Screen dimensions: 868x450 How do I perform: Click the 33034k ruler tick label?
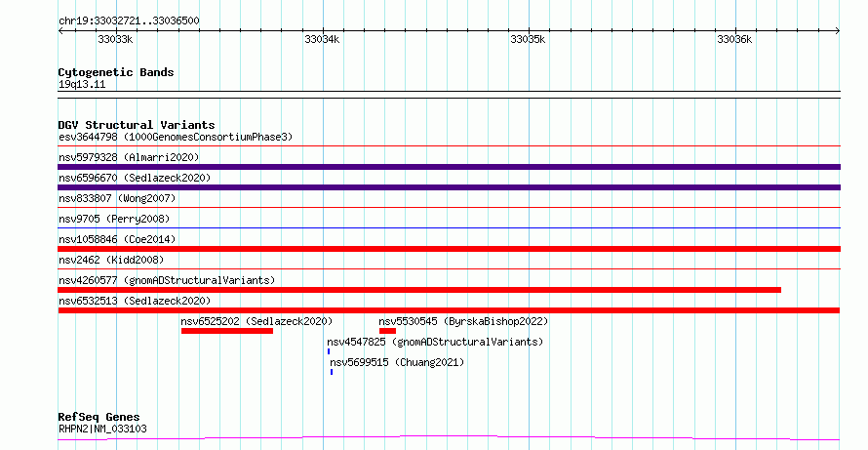click(322, 40)
